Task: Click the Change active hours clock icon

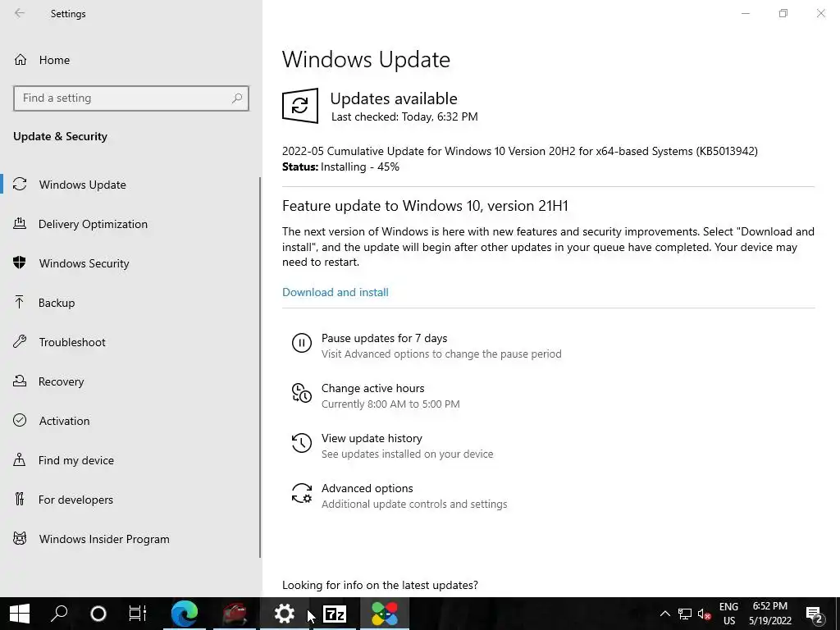Action: pos(302,393)
